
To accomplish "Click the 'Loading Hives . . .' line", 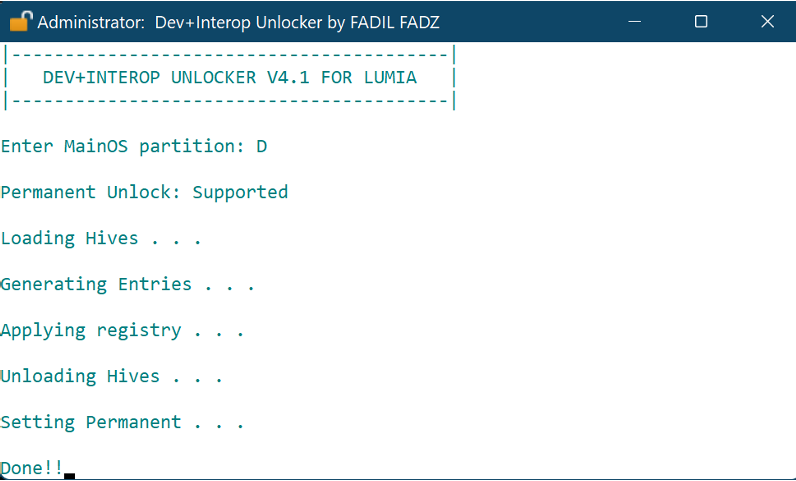I will 101,238.
